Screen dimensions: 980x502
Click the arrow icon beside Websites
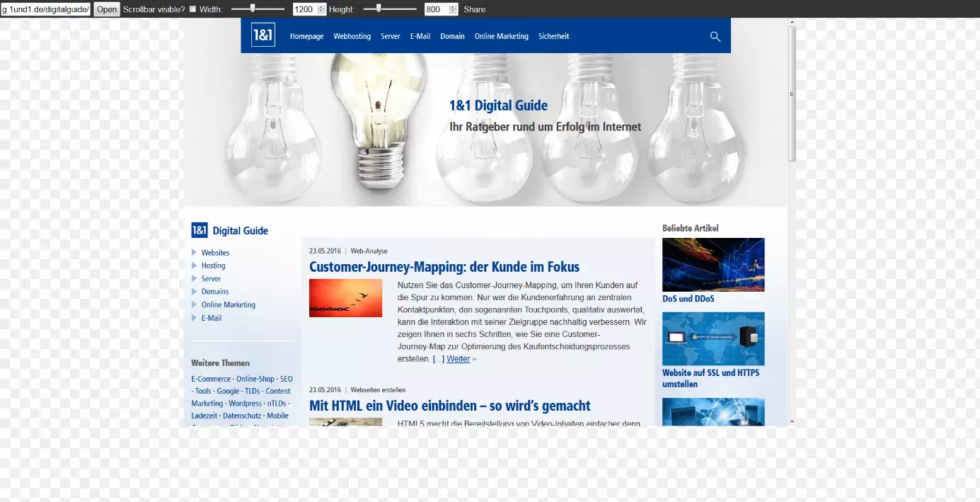click(195, 253)
